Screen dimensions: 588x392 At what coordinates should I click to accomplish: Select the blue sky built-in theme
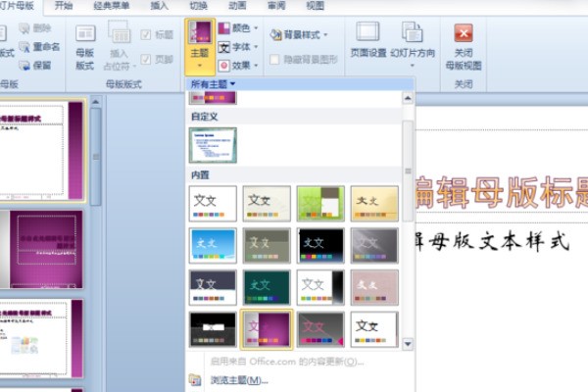pos(213,246)
